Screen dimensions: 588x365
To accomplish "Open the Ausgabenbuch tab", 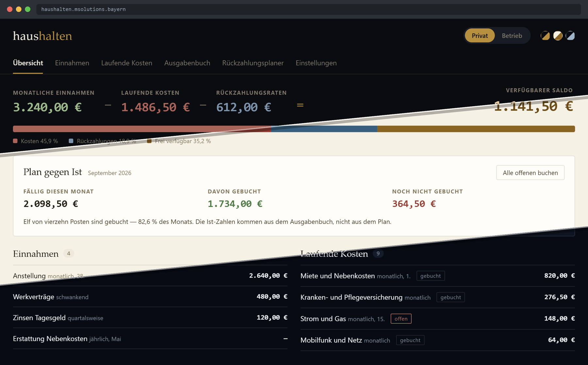I will tap(187, 63).
